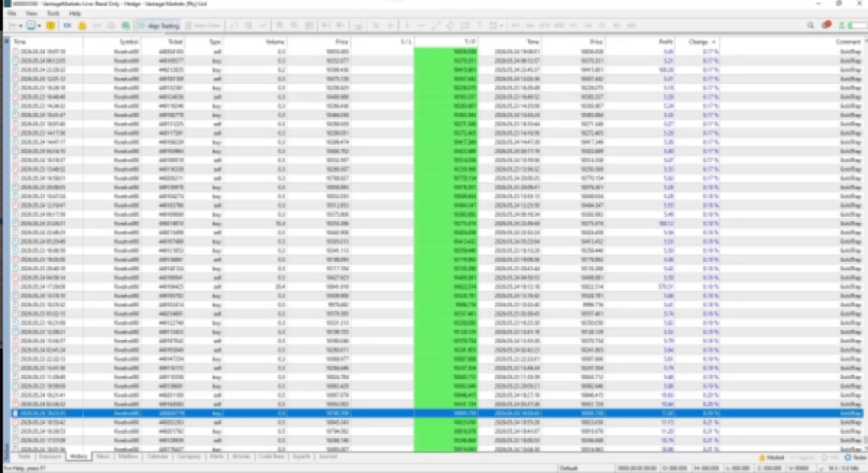Switch to the Trade tab

point(24,457)
